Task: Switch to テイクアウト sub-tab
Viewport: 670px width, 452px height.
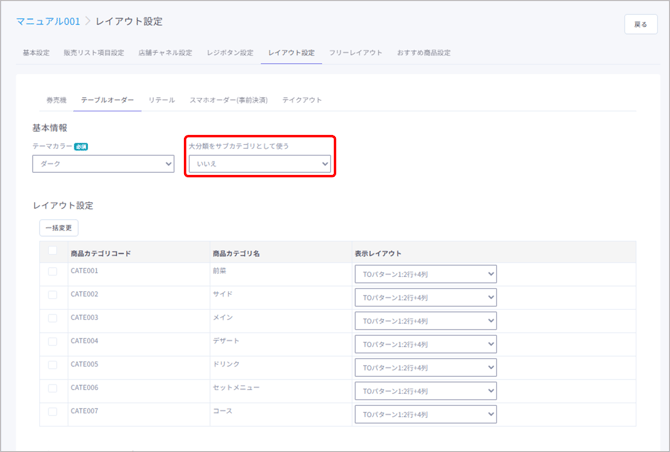Action: pos(302,100)
